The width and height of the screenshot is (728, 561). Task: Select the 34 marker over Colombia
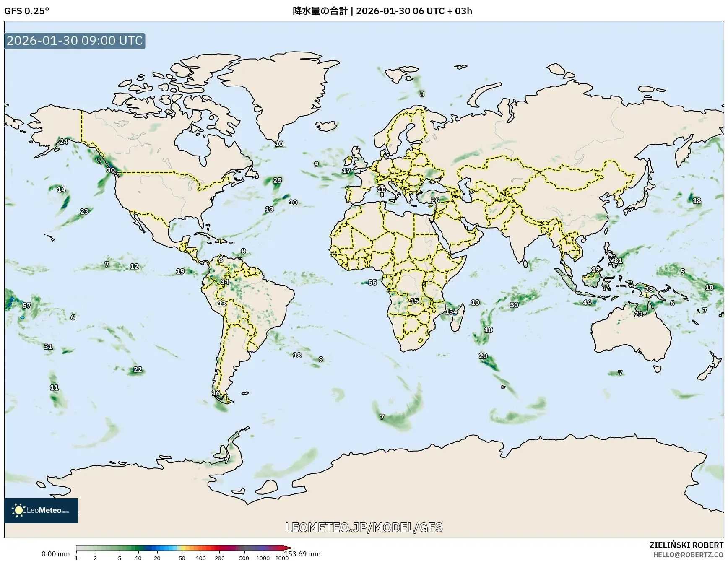tap(225, 282)
